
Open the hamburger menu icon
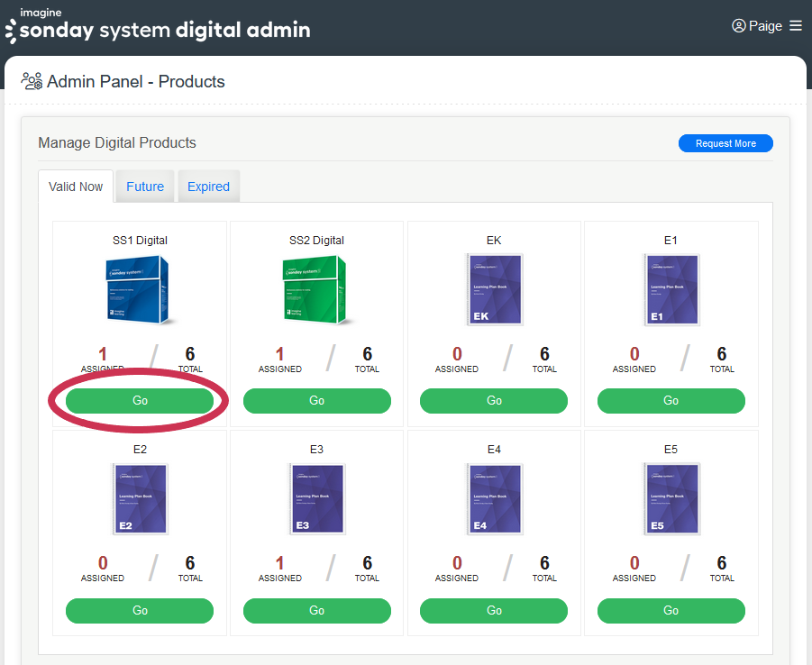pos(795,26)
